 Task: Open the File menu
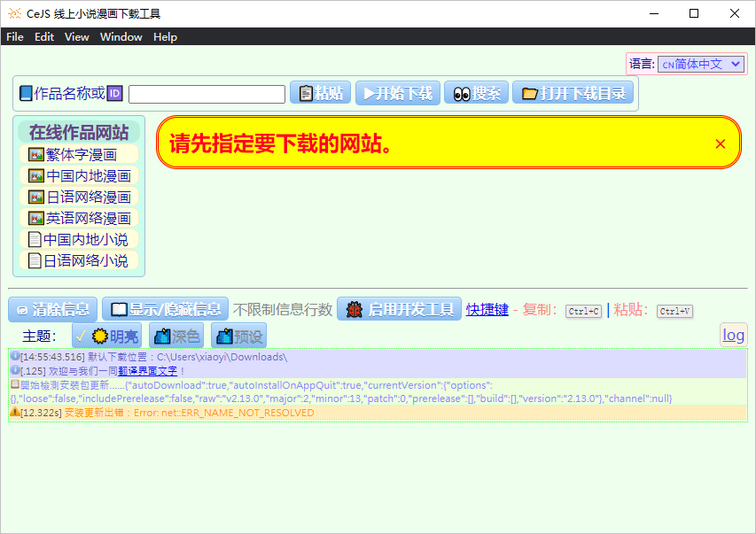coord(15,36)
